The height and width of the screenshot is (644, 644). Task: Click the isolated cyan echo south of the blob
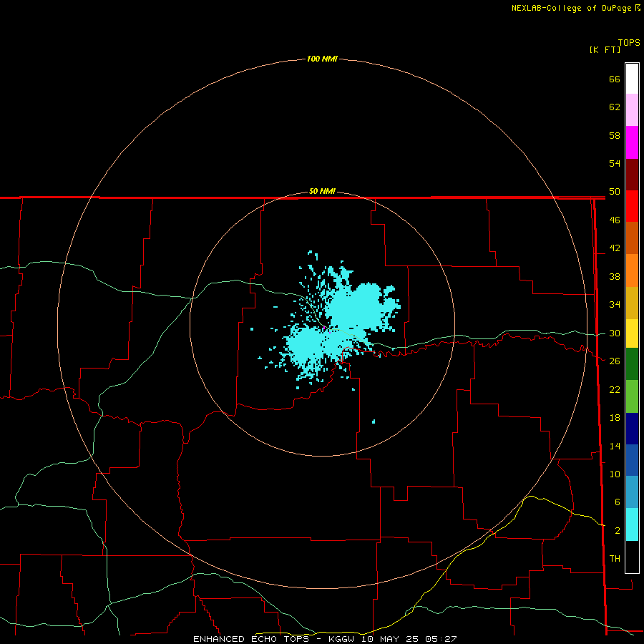[x=374, y=421]
